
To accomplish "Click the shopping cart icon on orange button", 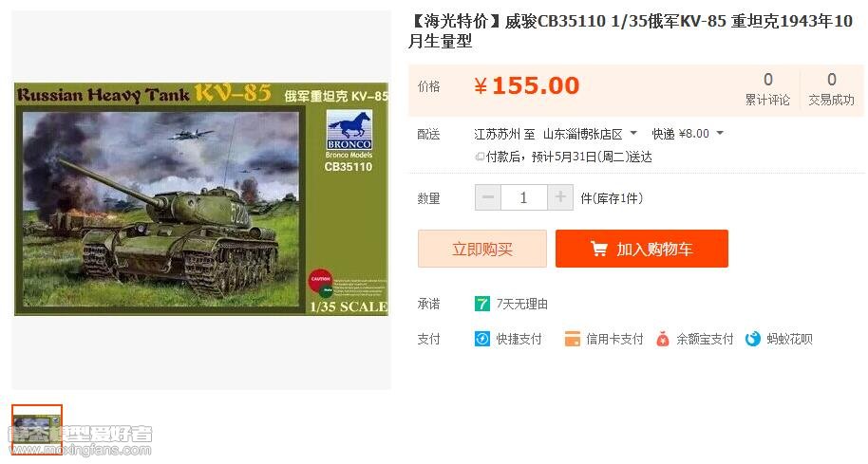I will pos(599,249).
